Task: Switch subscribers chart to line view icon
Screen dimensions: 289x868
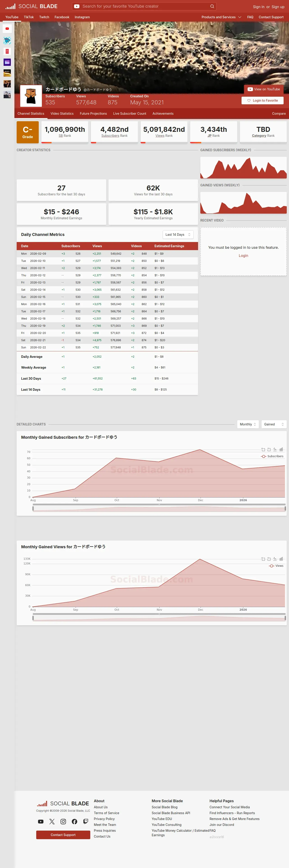Action: 275,450
